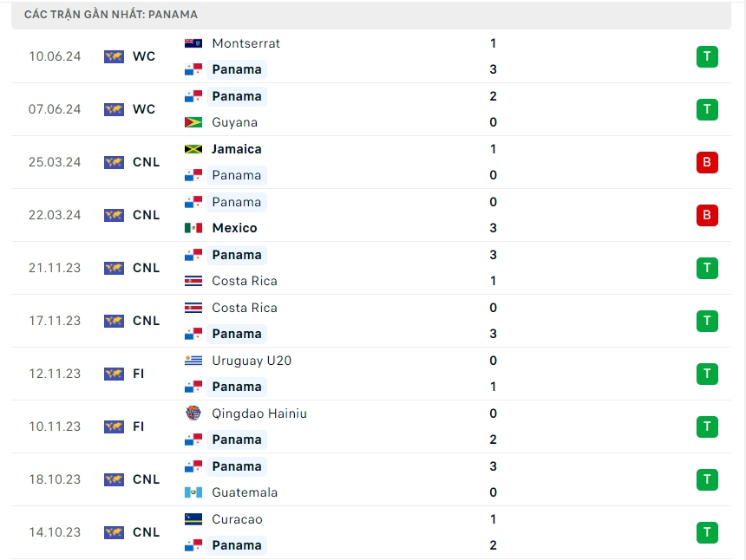This screenshot has width=746, height=560.
Task: Click the score row of Qingdao Hainiu match
Action: click(x=493, y=413)
